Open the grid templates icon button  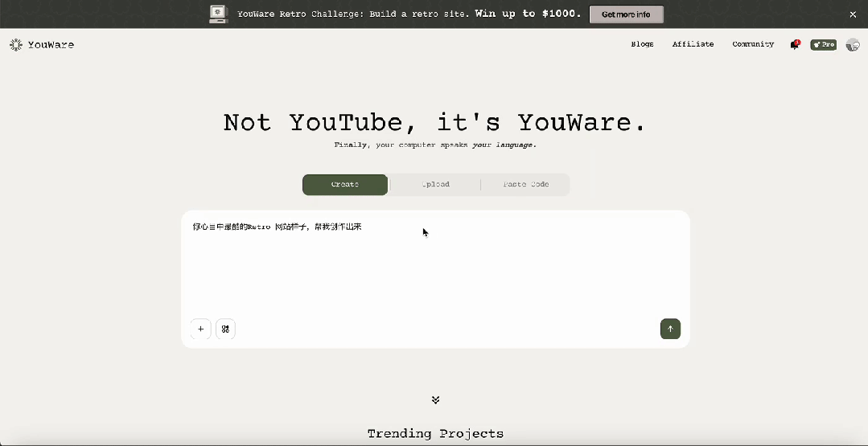(226, 329)
